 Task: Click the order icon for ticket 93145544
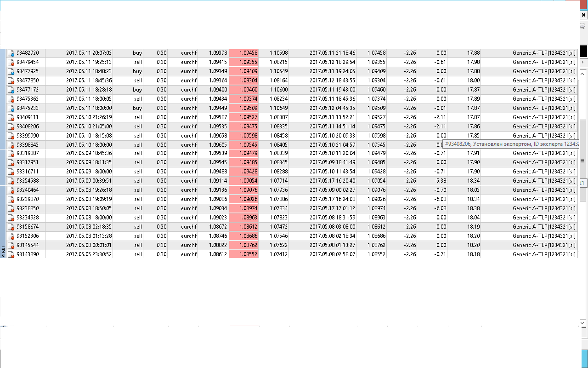click(x=11, y=245)
